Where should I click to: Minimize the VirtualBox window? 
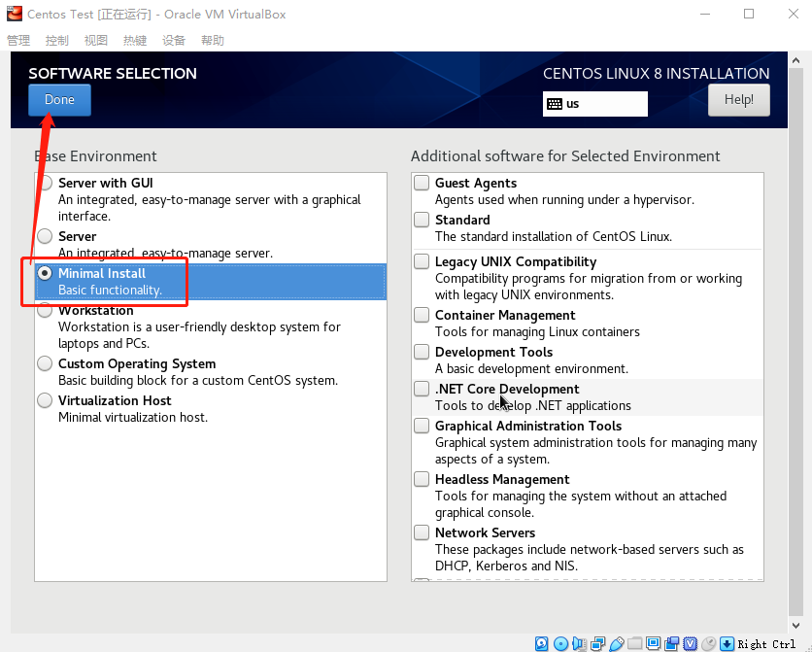pos(705,14)
